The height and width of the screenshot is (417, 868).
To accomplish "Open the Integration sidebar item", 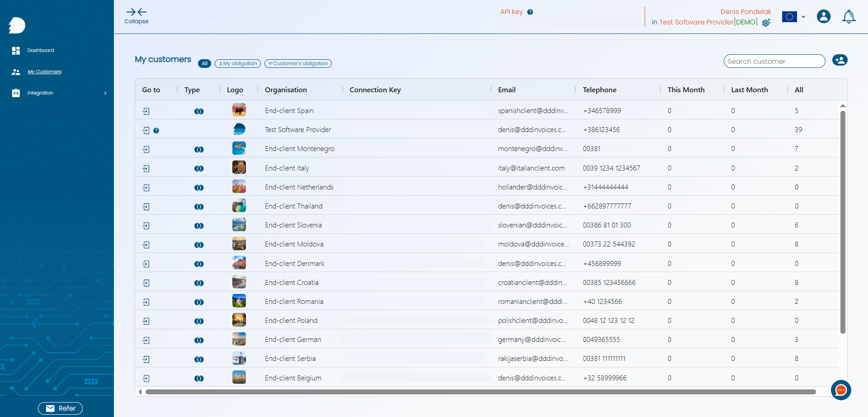I will click(x=40, y=93).
